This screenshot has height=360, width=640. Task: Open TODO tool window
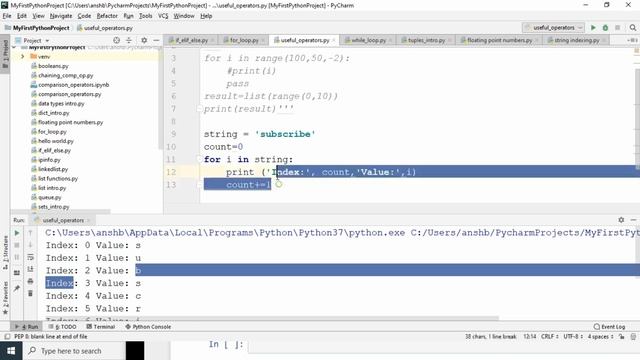point(62,327)
